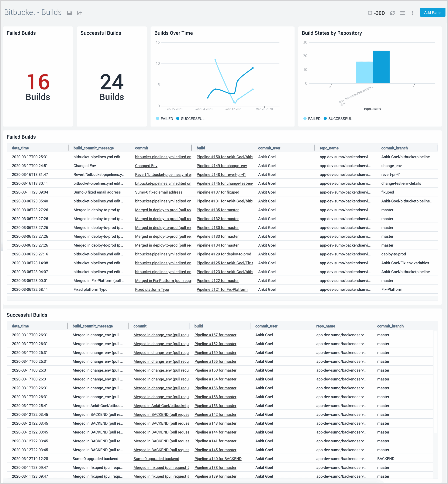Open the Sumo-0 upgraded backend commit link
This screenshot has width=448, height=484.
156,458
